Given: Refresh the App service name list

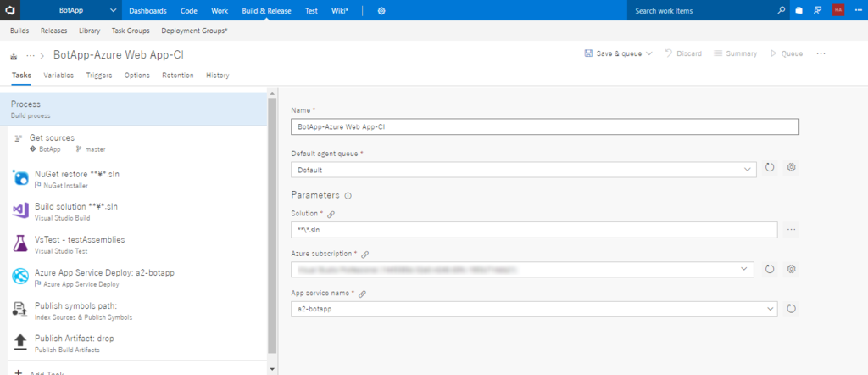Looking at the screenshot, I should coord(792,309).
